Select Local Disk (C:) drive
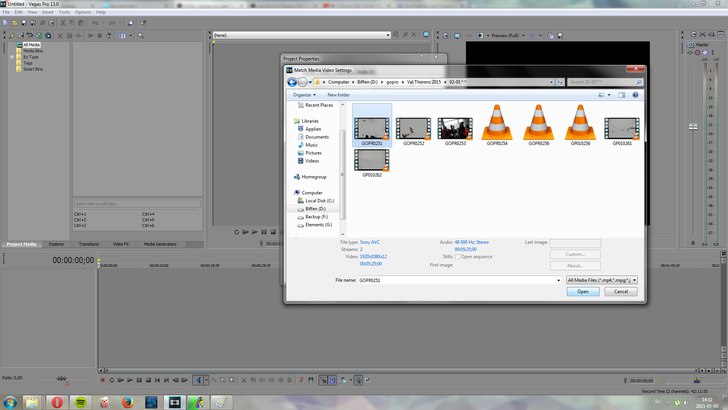728x410 pixels. [319, 200]
